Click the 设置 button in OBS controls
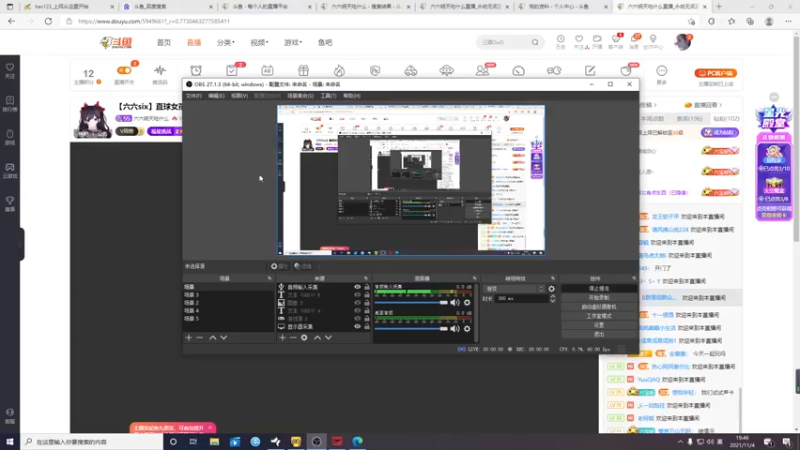Viewport: 800px width, 450px height. click(599, 325)
